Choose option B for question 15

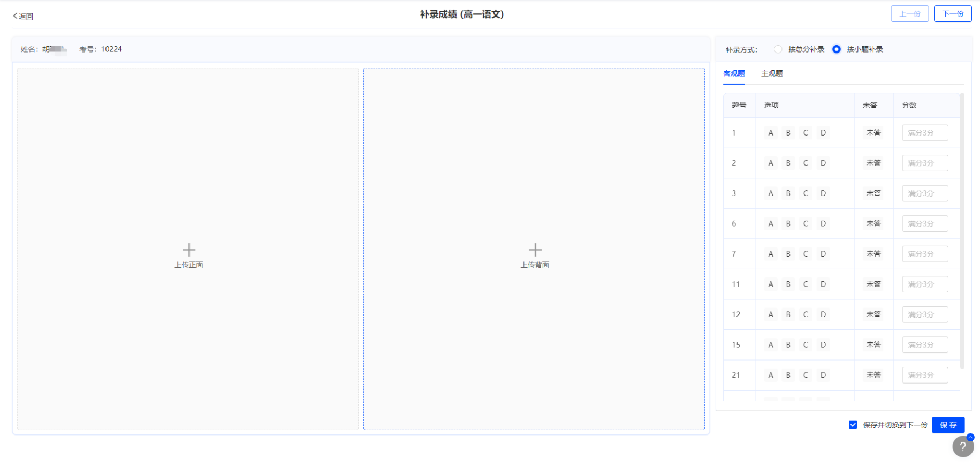click(x=788, y=344)
